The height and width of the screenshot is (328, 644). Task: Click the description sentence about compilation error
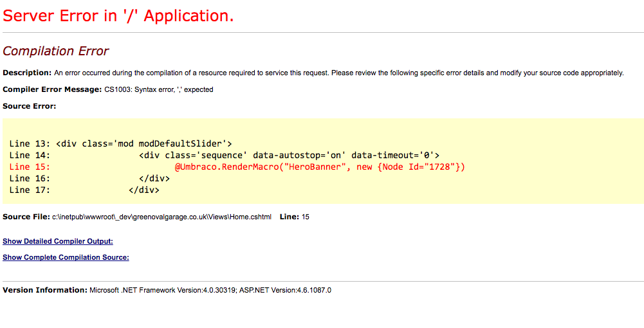338,73
